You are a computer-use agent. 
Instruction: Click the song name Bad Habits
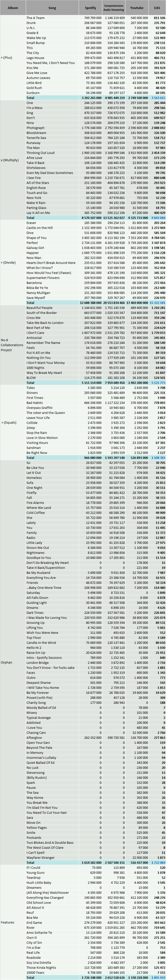tap(35, 402)
